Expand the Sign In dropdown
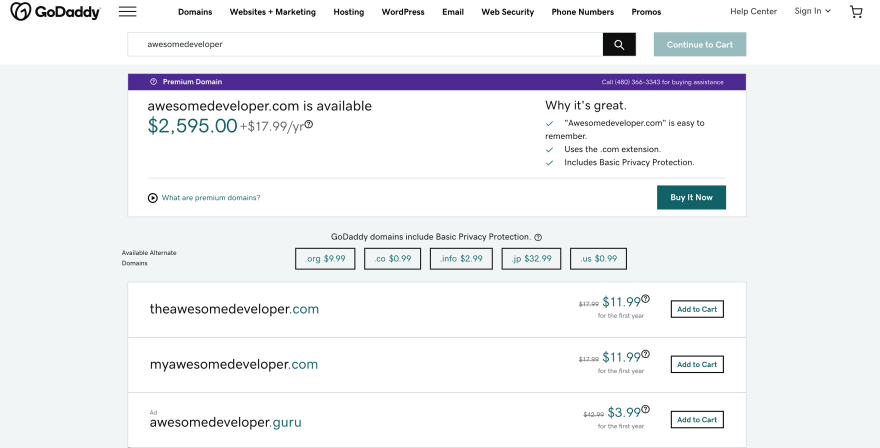 [x=812, y=11]
